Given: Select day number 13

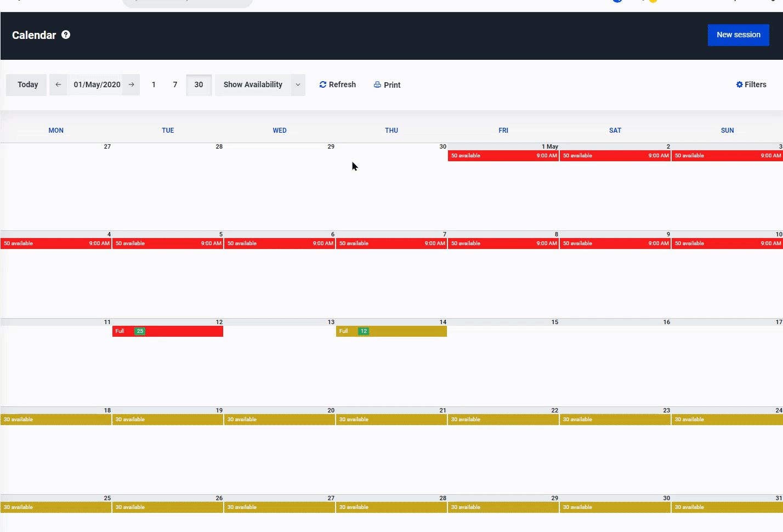Looking at the screenshot, I should 331,322.
